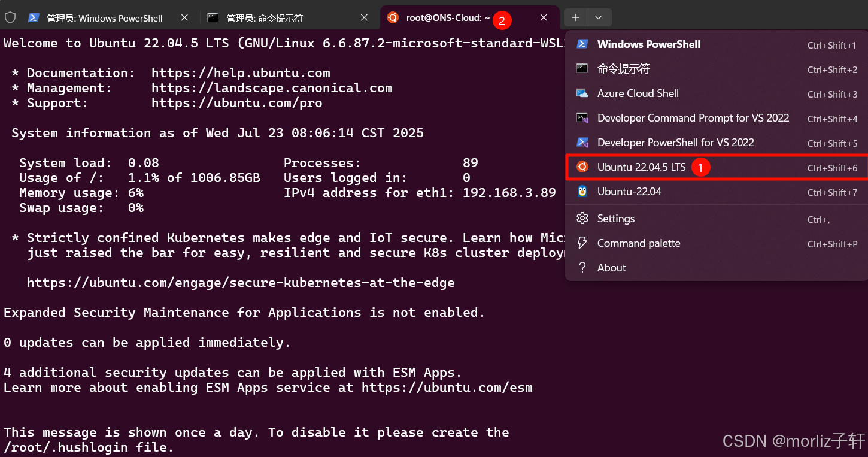
Task: Switch to 管理员: 命令提示符 tab
Action: pos(265,18)
